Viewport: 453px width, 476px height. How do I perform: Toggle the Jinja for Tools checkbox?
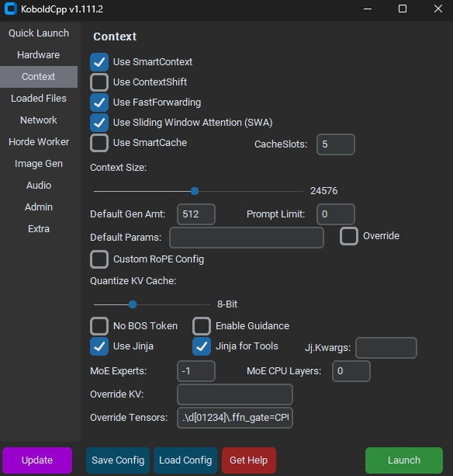202,346
